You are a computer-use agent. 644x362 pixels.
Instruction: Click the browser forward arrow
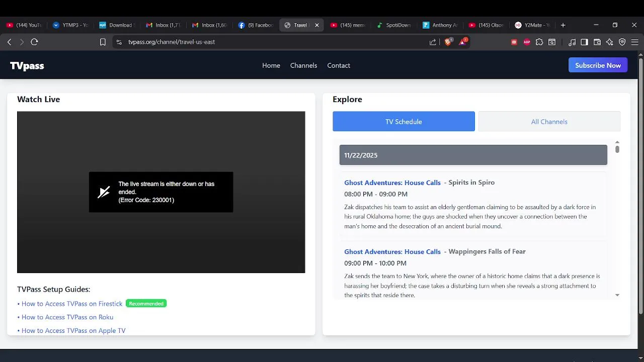pyautogui.click(x=22, y=42)
